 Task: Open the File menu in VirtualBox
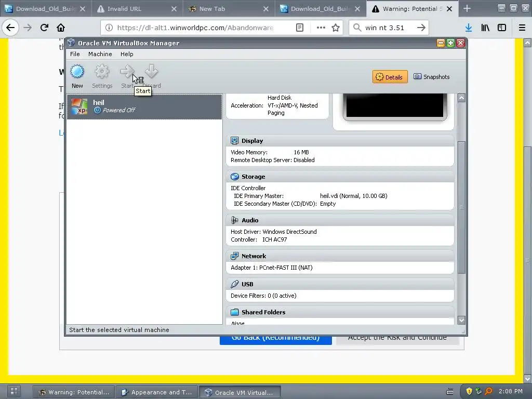click(75, 54)
